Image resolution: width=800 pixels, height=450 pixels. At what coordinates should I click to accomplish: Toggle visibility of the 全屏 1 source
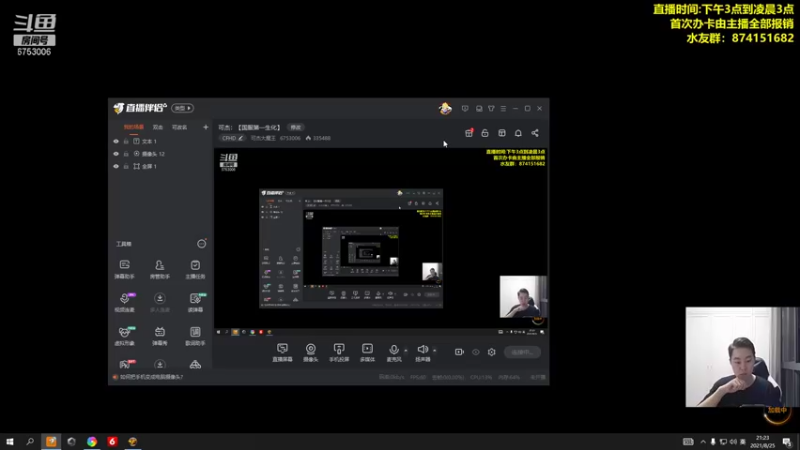116,166
